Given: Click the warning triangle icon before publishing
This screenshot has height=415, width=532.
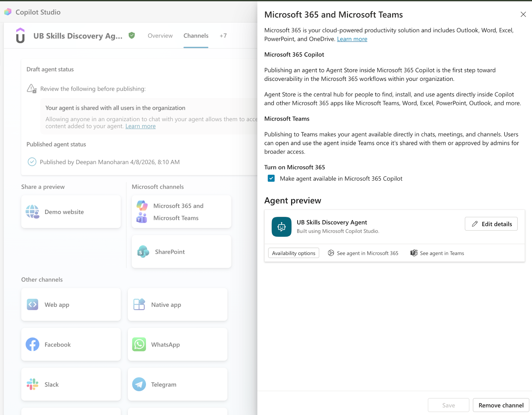Looking at the screenshot, I should pyautogui.click(x=32, y=89).
